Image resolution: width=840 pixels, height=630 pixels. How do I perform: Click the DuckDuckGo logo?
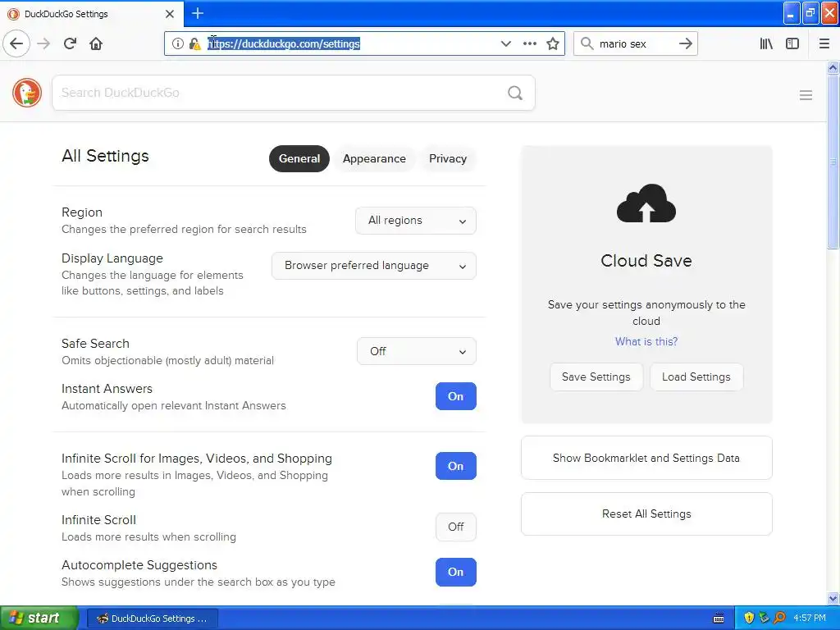27,93
